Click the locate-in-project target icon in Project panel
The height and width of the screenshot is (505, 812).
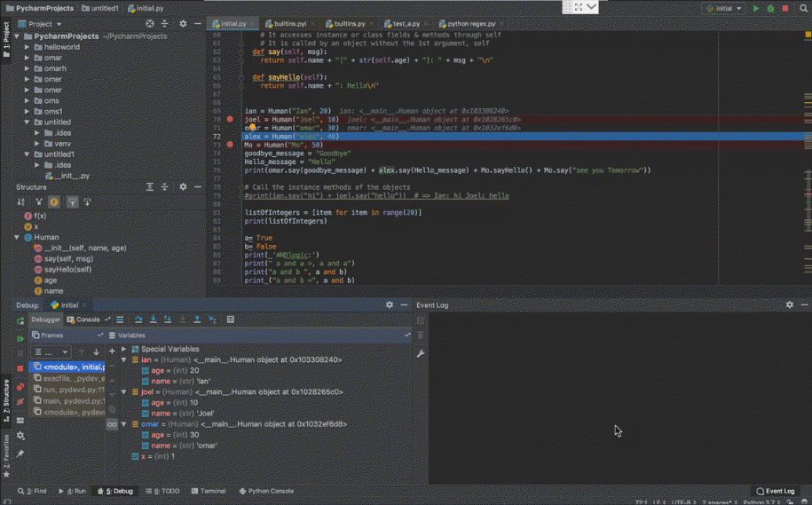(150, 24)
